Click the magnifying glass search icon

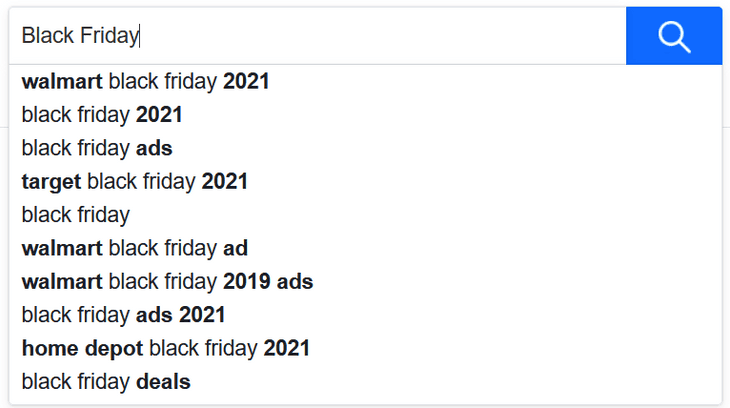point(674,36)
